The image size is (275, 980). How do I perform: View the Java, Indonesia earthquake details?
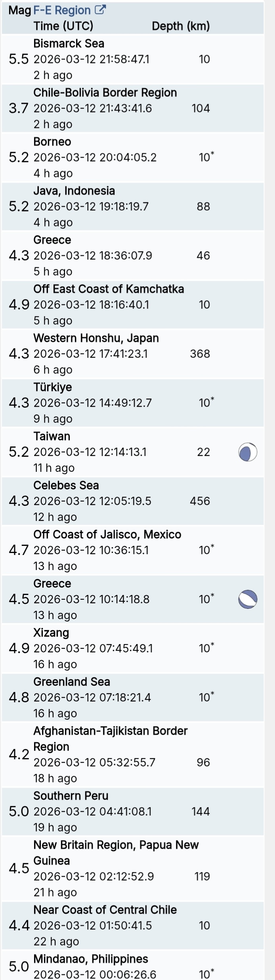74,191
